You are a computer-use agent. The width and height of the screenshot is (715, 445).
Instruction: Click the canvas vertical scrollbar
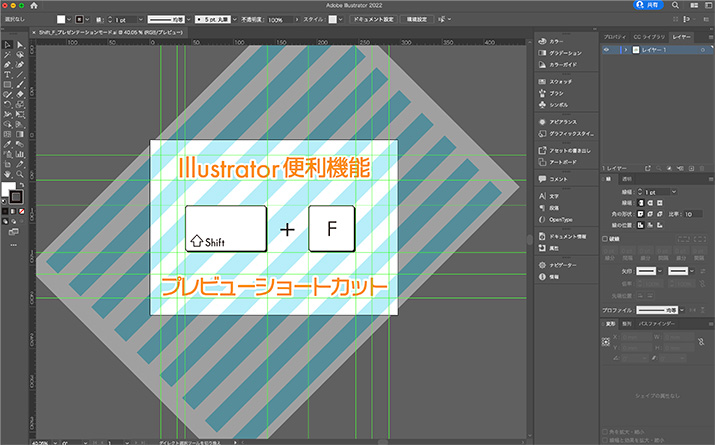[529, 240]
